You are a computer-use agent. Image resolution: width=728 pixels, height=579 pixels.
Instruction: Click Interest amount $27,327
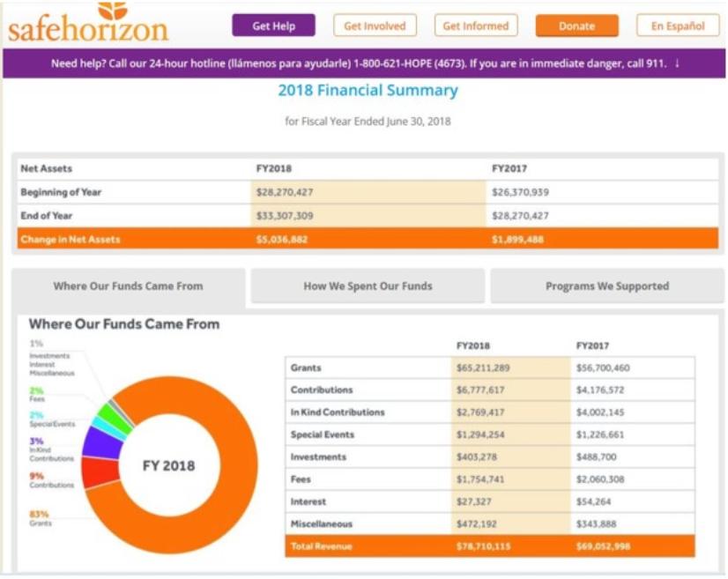473,502
